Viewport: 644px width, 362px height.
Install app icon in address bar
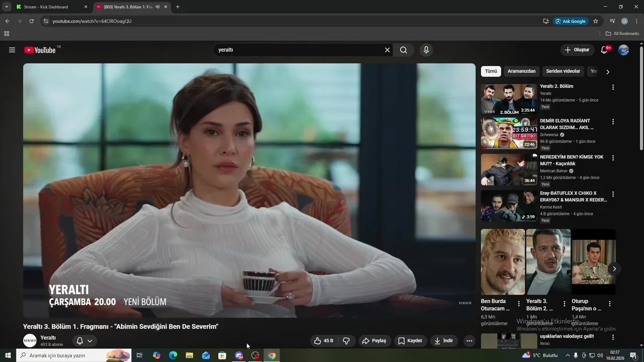(546, 21)
